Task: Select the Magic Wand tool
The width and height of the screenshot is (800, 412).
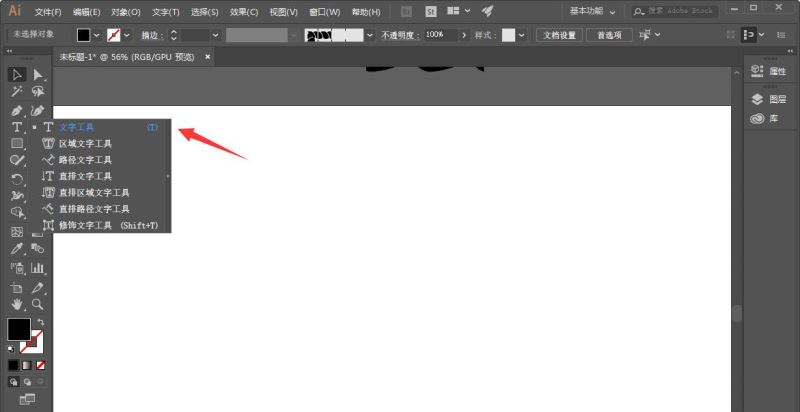Action: (17, 91)
